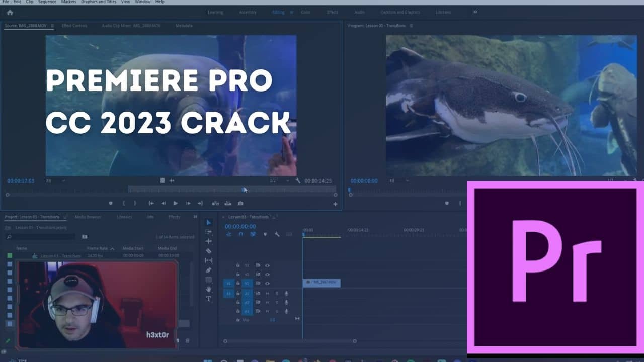The width and height of the screenshot is (644, 362).
Task: Open the Graphics and Titles menu
Action: point(98,2)
